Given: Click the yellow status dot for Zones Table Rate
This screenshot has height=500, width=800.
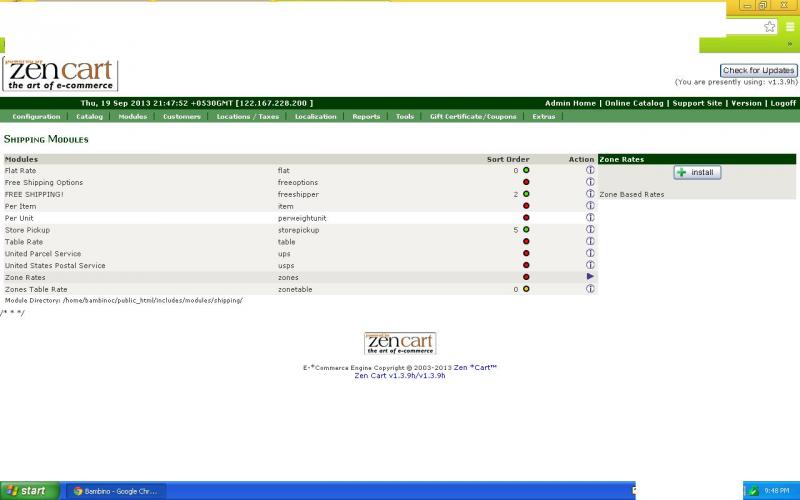Looking at the screenshot, I should [526, 289].
